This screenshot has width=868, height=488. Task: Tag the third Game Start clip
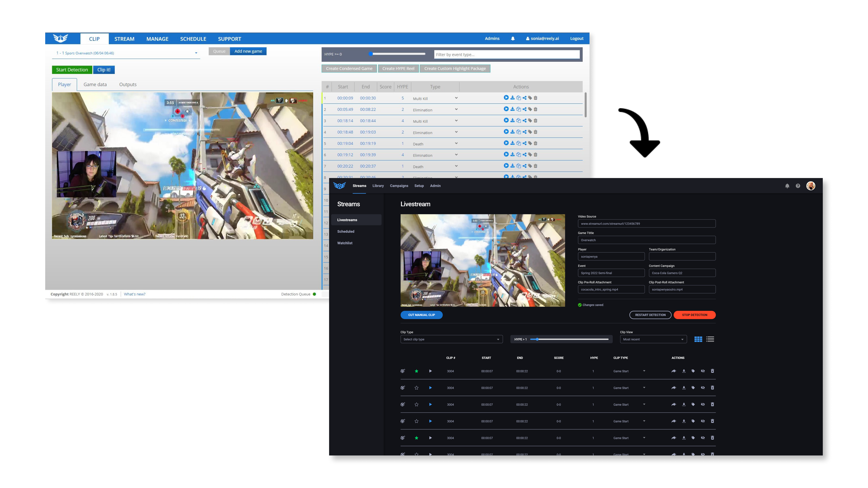pyautogui.click(x=693, y=404)
